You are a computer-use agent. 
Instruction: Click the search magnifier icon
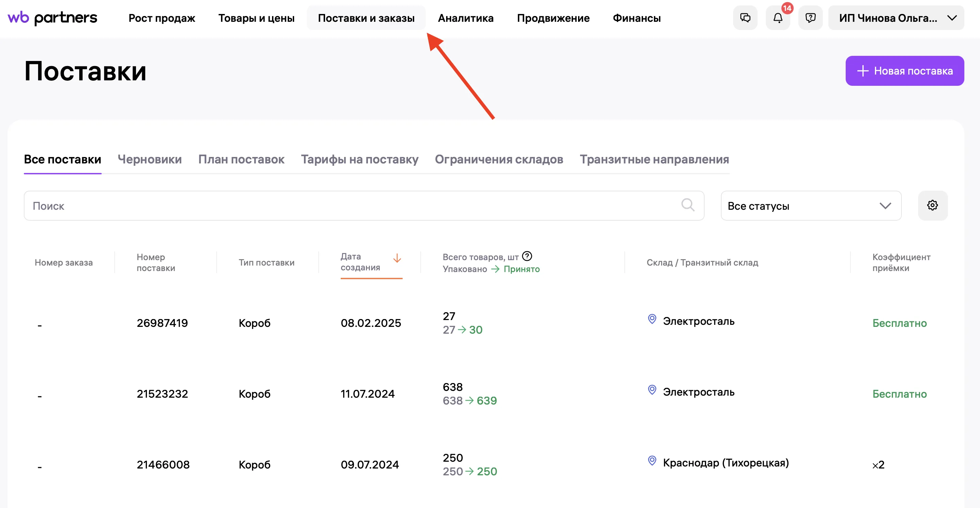(x=688, y=205)
